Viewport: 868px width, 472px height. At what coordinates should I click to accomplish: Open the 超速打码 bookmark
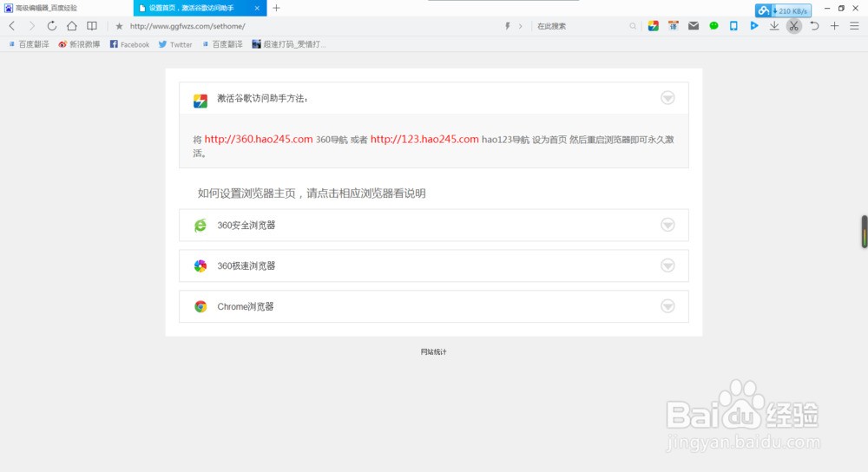pos(288,44)
